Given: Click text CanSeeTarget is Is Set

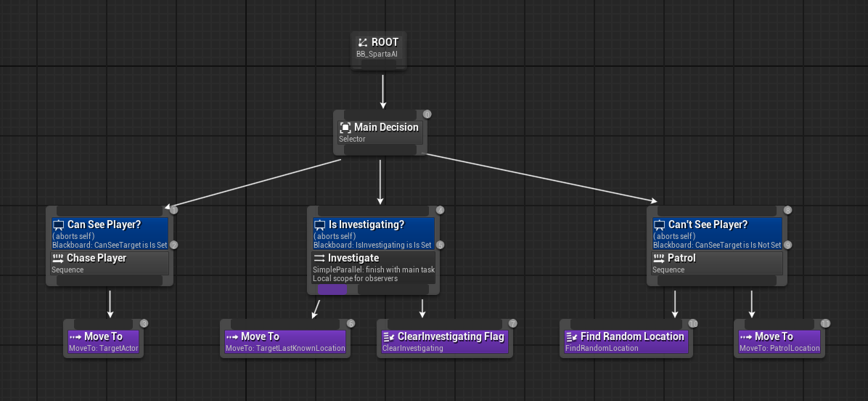Looking at the screenshot, I should 131,245.
